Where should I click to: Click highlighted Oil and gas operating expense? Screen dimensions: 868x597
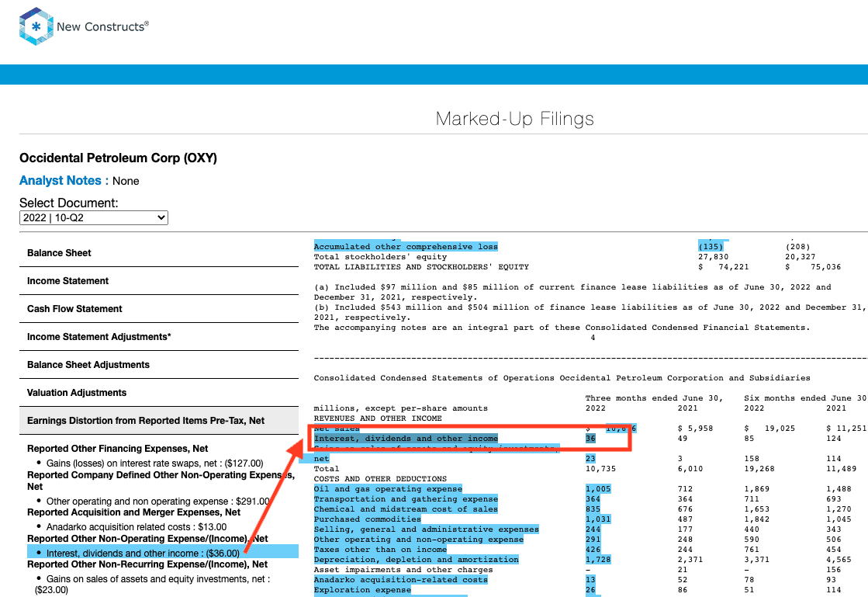tap(388, 489)
